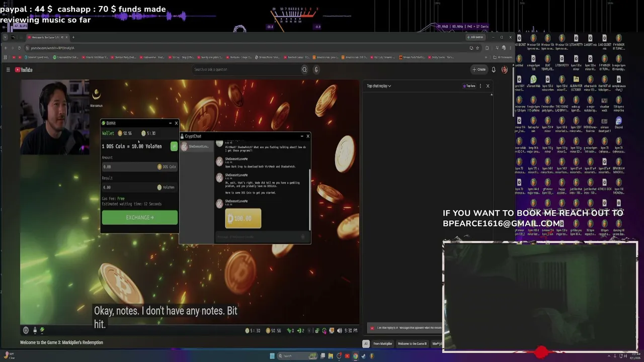Viewport: 644px width, 362px height.
Task: Open the All Bookmarks folder
Action: [503, 57]
